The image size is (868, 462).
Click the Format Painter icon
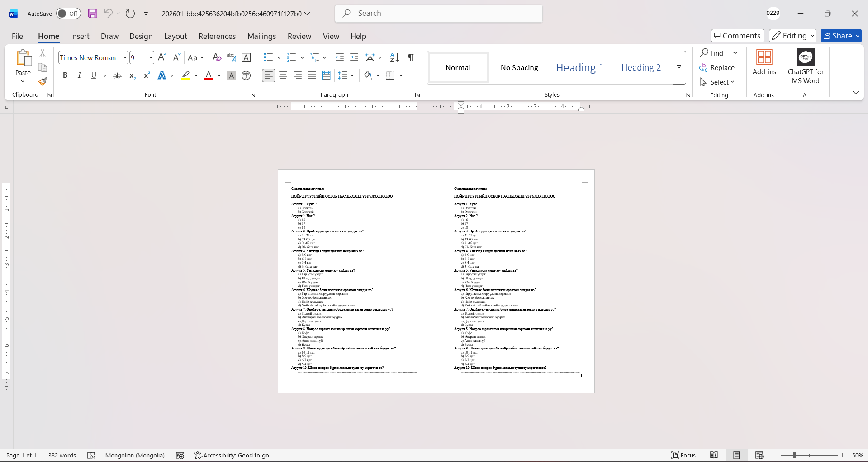point(43,82)
